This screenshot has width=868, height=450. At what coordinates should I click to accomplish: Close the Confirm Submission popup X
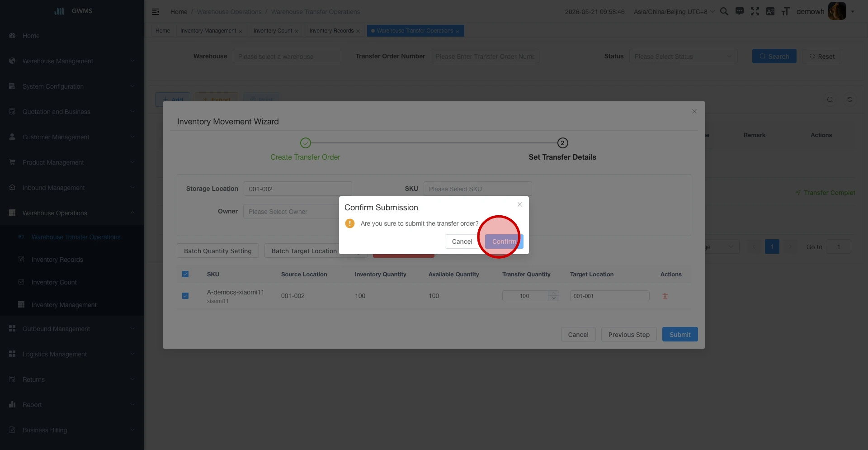click(x=520, y=204)
